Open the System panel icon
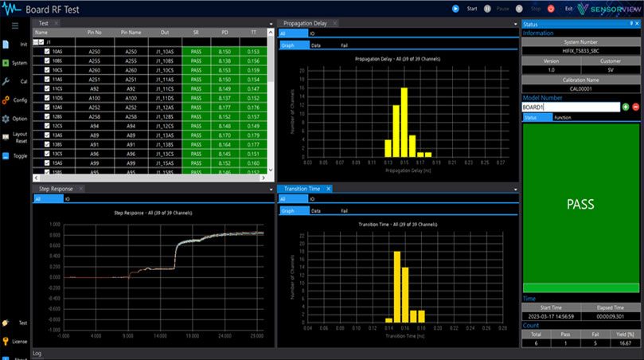This screenshot has width=644, height=360. [6, 63]
